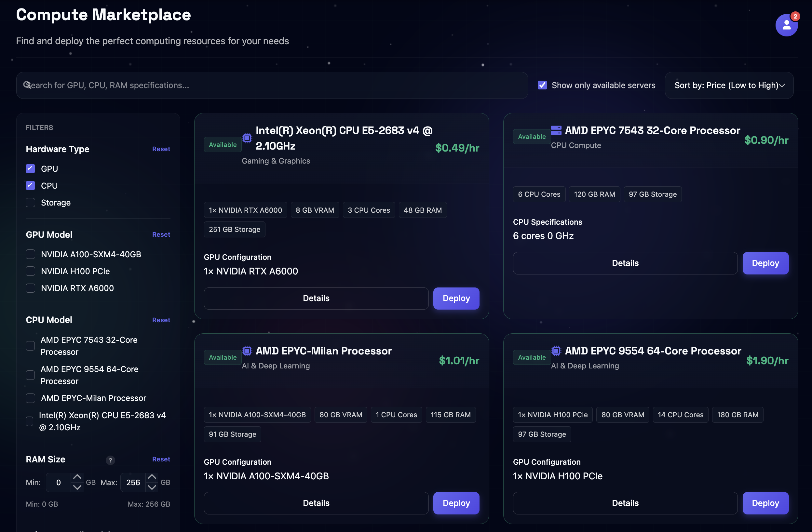Check the NVIDIA H100 PCIe GPU model filter
This screenshot has height=532, width=812.
click(x=30, y=271)
